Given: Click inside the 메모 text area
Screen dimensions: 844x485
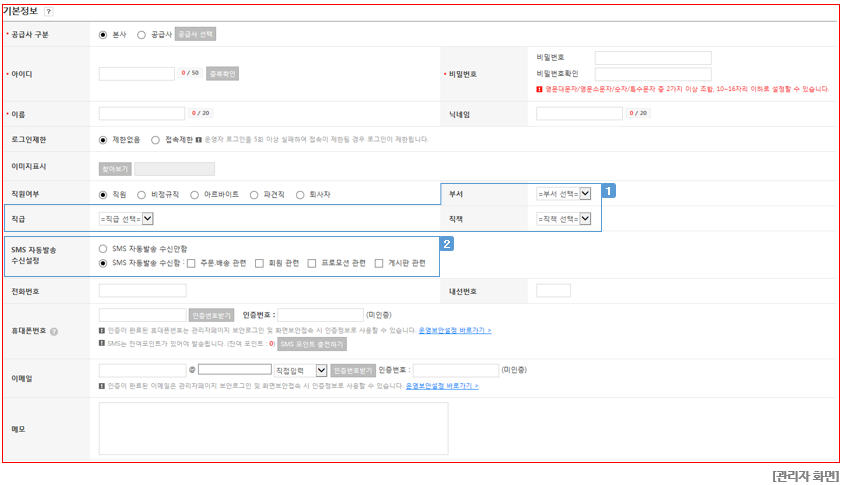Looking at the screenshot, I should 273,429.
